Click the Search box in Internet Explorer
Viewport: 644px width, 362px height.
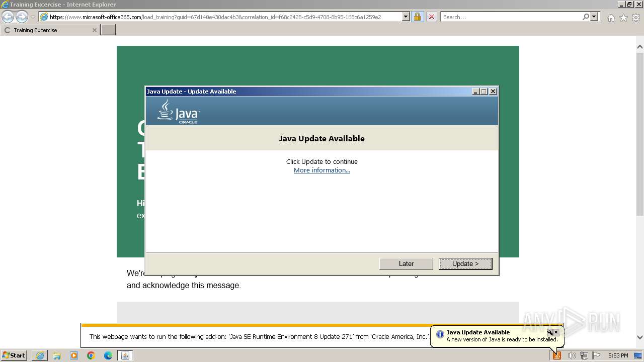[511, 17]
